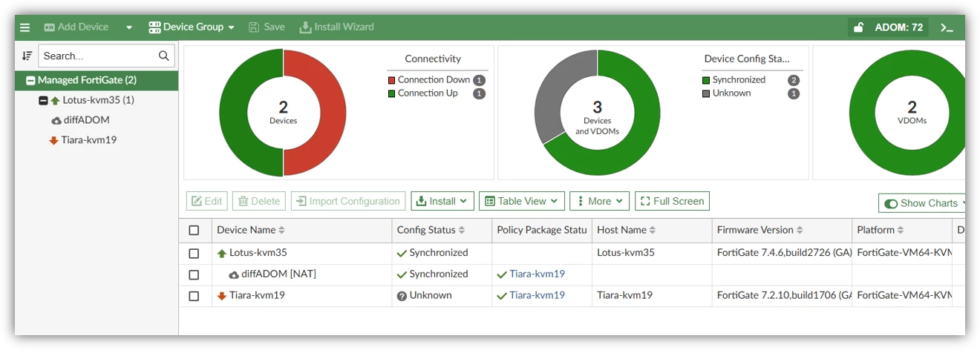Click the Connection Down red legend swatch
This screenshot has width=980, height=350.
point(391,80)
